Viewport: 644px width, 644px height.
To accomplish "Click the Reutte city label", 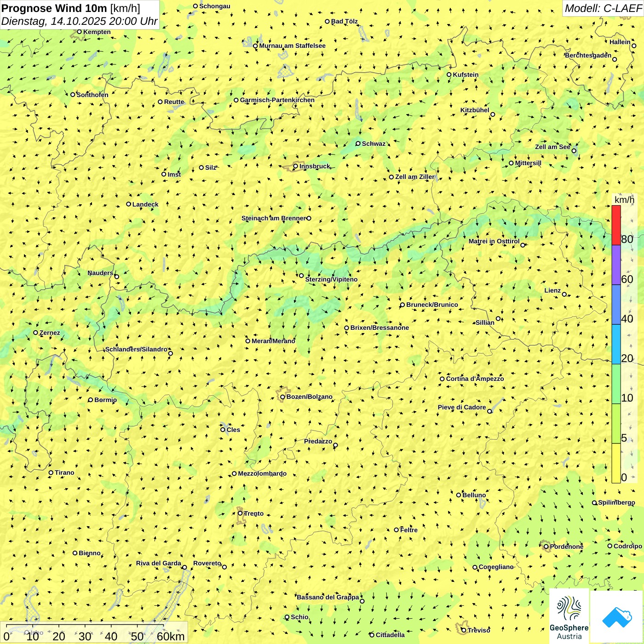I will pos(174,102).
